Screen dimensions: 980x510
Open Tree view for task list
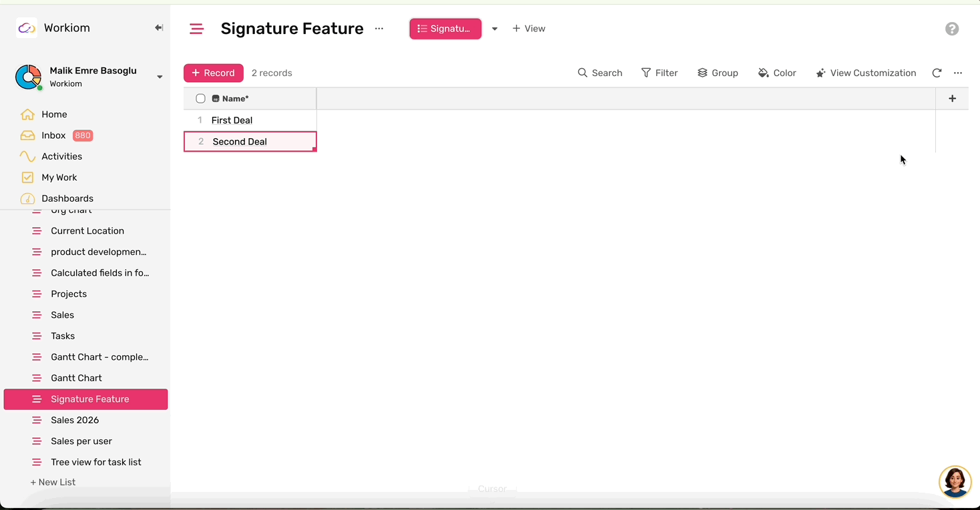pyautogui.click(x=85, y=462)
